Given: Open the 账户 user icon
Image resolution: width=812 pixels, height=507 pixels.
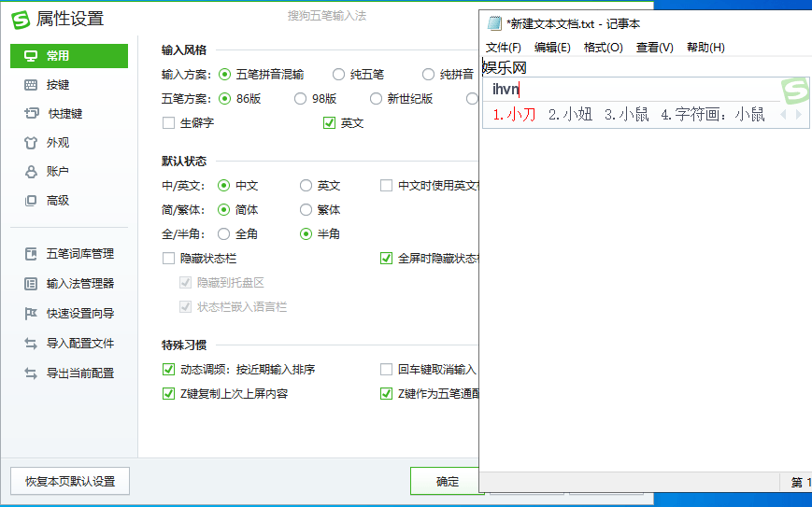Looking at the screenshot, I should (31, 172).
